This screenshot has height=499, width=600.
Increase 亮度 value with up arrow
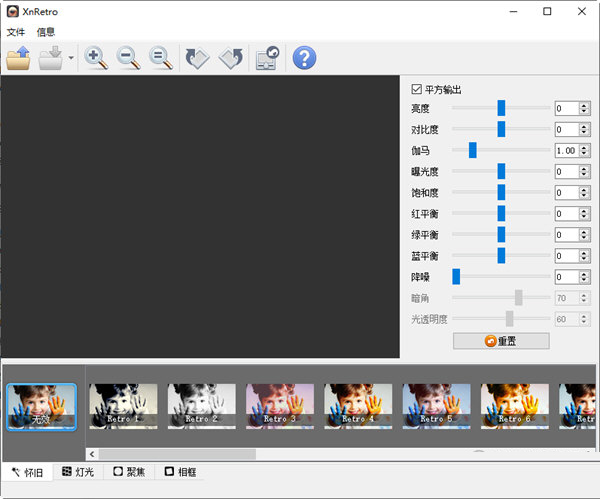(585, 104)
